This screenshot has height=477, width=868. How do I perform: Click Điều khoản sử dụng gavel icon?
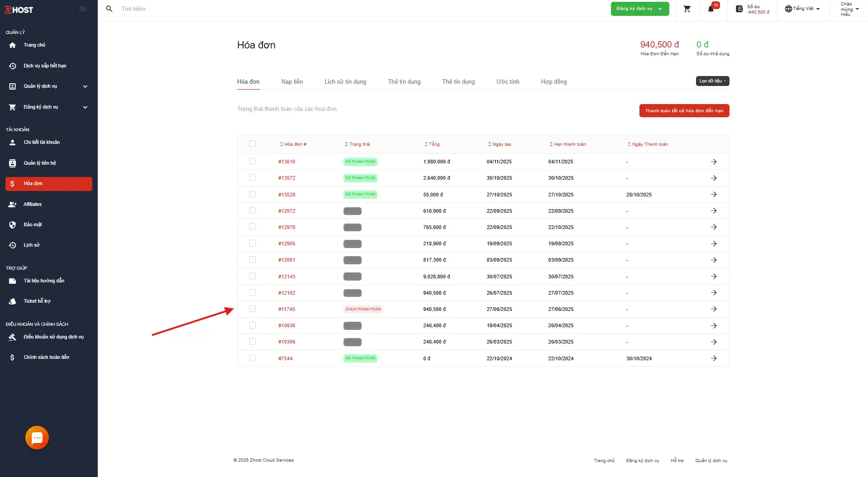(13, 337)
